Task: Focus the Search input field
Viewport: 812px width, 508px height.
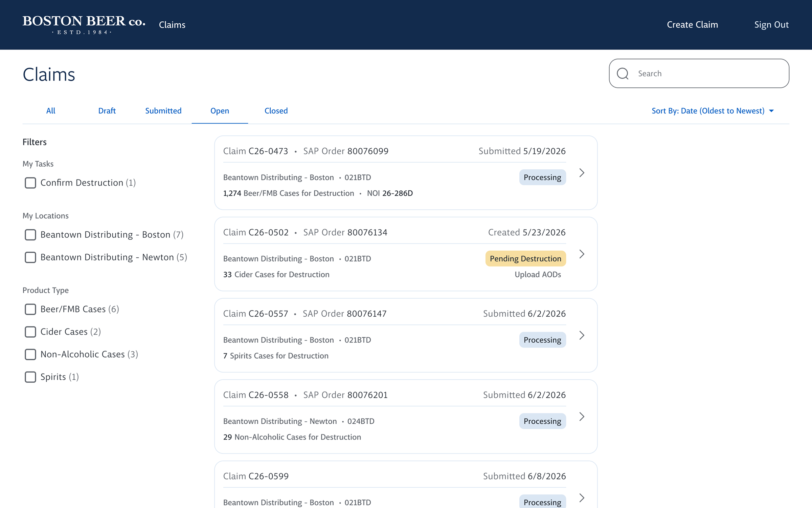Action: (x=699, y=73)
